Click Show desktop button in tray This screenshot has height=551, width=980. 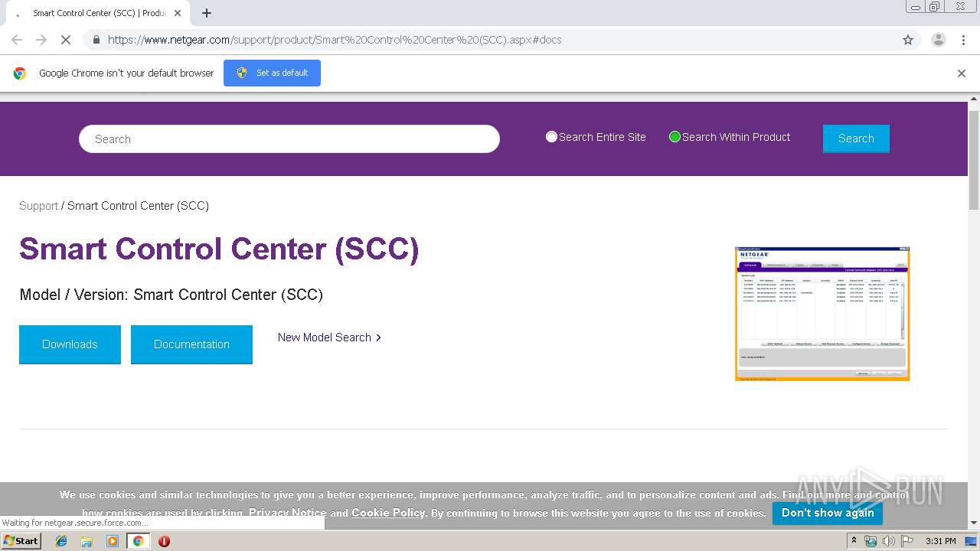click(x=971, y=541)
